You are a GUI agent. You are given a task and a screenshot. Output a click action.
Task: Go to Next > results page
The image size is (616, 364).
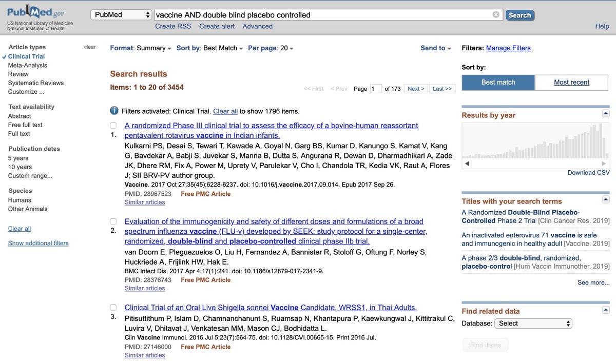[x=416, y=89]
